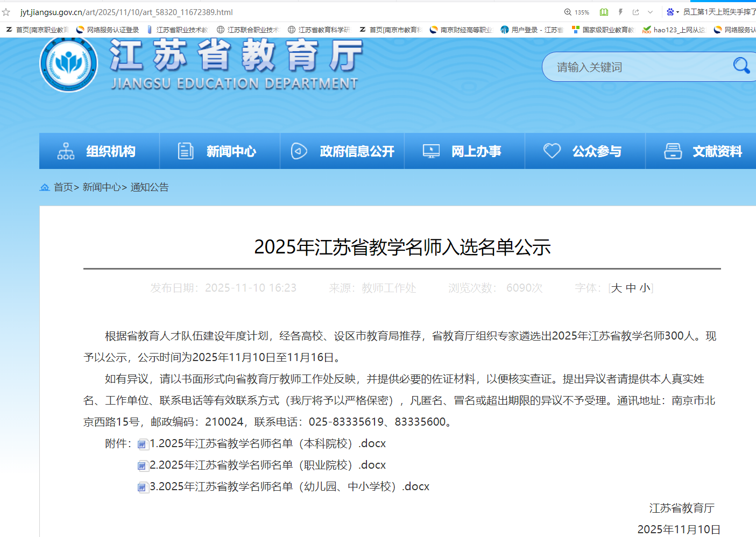
Task: Expand the address bar chevron dropdown
Action: pyautogui.click(x=650, y=12)
